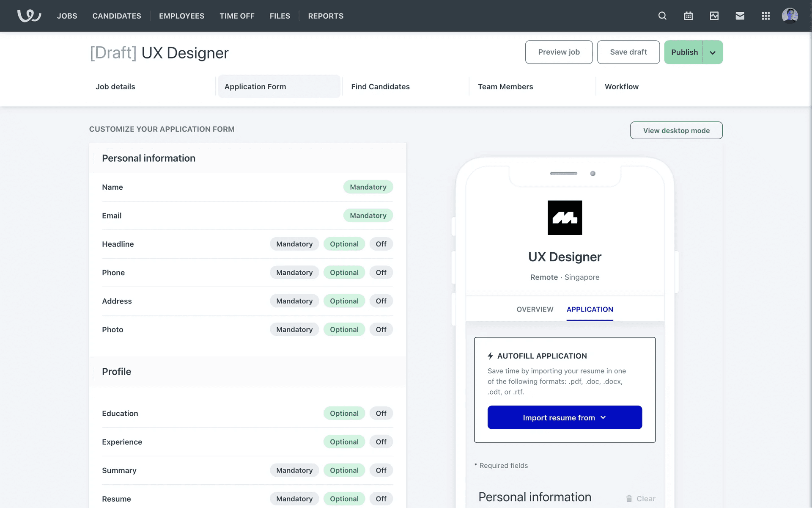Click the Workable logo icon
812x508 pixels.
(x=29, y=16)
